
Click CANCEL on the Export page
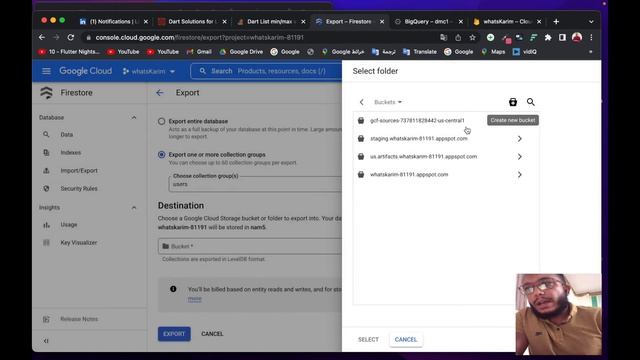point(212,334)
